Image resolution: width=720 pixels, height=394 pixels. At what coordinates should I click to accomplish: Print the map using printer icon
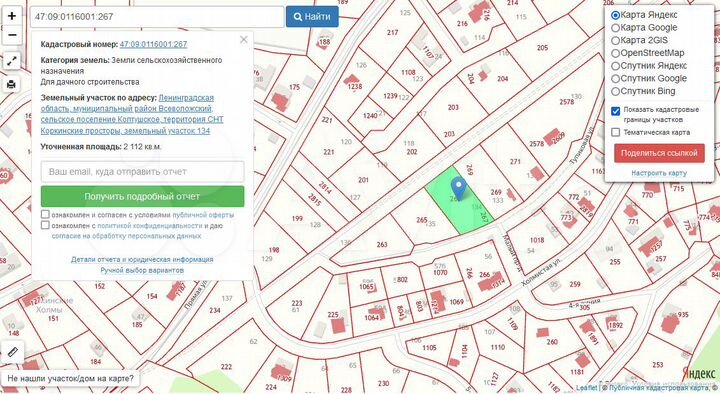point(12,84)
